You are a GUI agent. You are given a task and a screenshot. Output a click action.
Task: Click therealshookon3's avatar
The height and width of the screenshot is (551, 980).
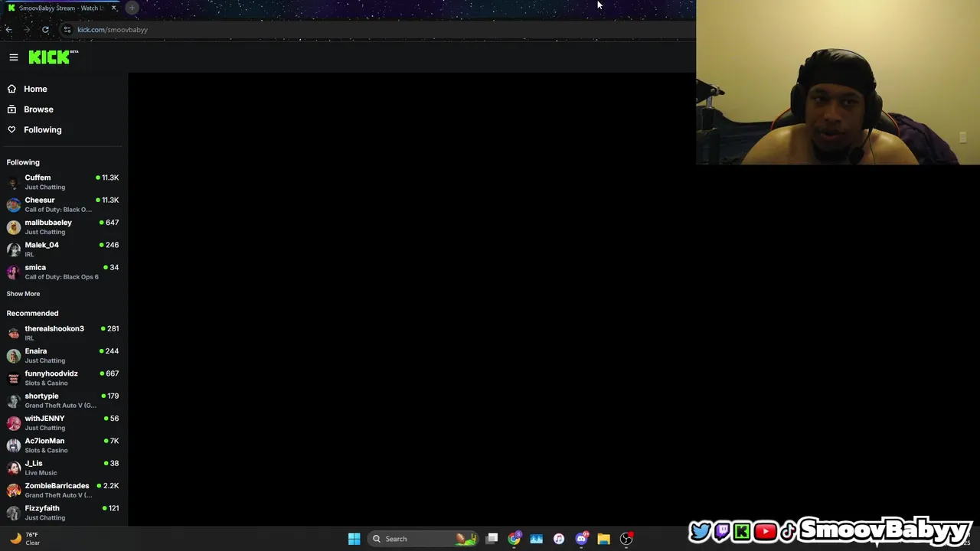[x=14, y=333]
